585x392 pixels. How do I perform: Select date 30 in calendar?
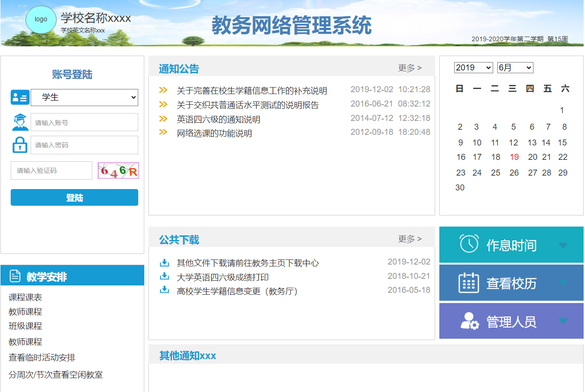460,188
